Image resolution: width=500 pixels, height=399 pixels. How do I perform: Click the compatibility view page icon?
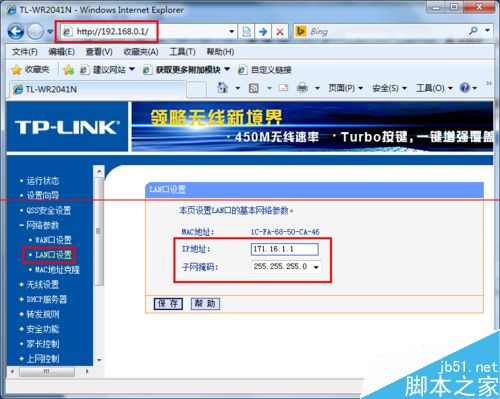pyautogui.click(x=247, y=32)
